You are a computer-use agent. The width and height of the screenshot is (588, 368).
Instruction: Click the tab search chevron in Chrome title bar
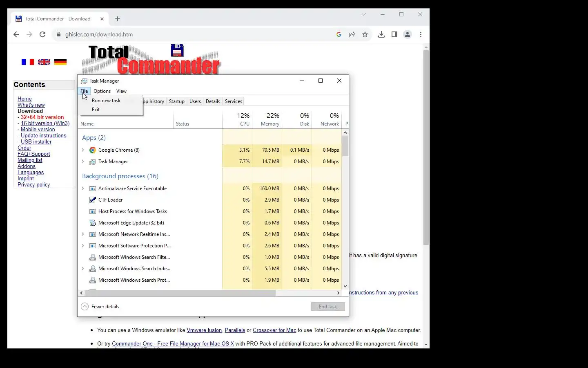[x=364, y=14]
